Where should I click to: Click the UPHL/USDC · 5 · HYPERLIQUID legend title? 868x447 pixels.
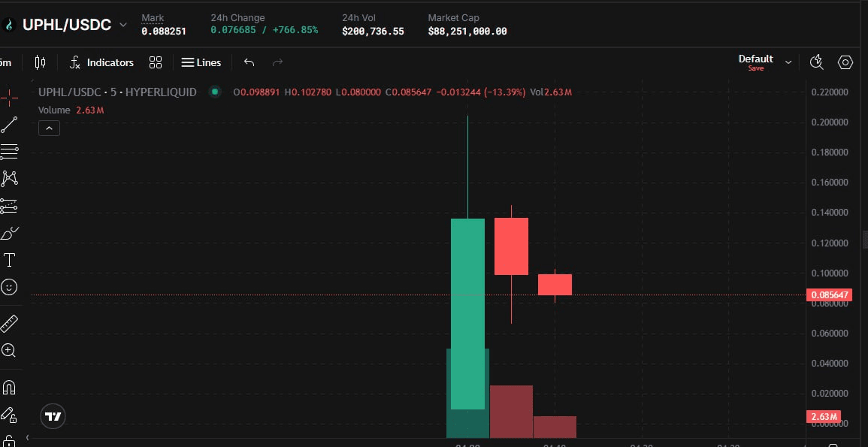pyautogui.click(x=117, y=92)
